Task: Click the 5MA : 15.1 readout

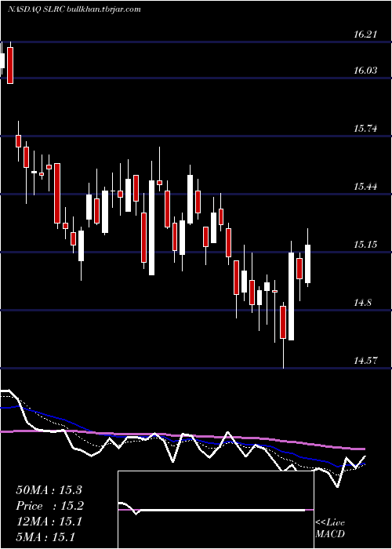Action: tap(45, 537)
